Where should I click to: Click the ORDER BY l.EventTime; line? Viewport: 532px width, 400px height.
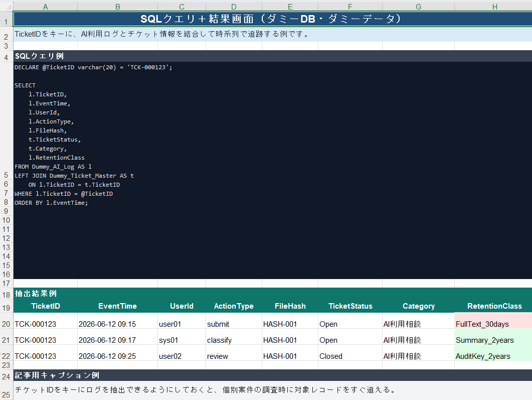pyautogui.click(x=51, y=203)
